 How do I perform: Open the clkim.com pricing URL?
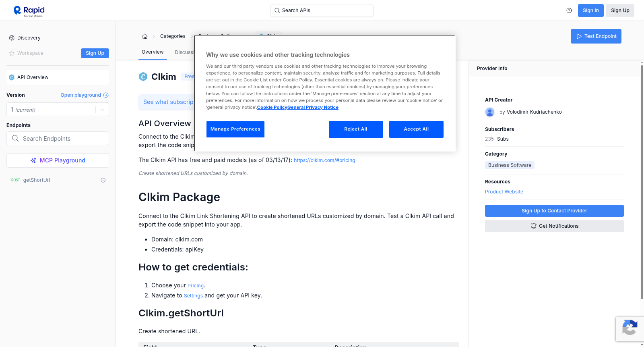pos(324,160)
